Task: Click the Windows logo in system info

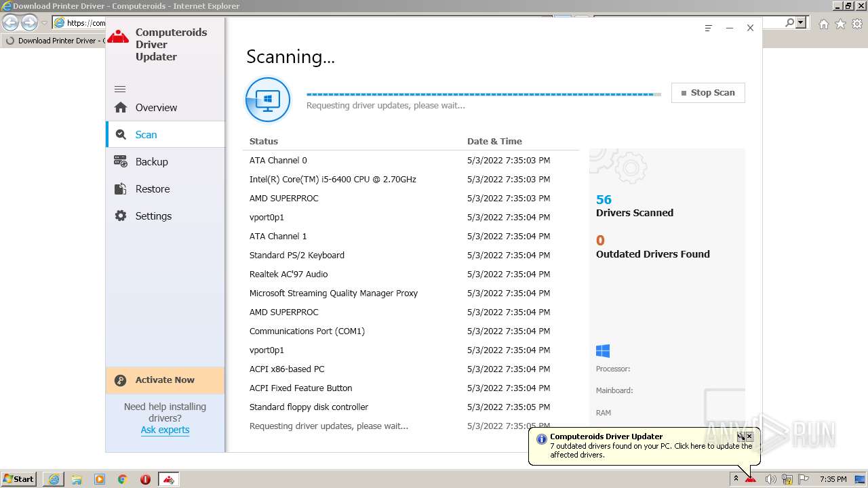Action: (603, 350)
